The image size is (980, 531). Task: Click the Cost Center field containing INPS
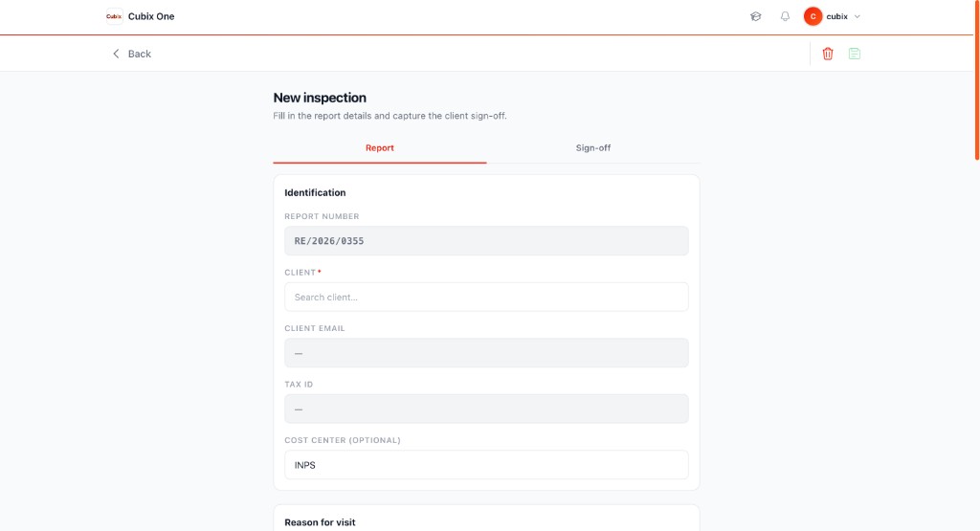coord(486,465)
